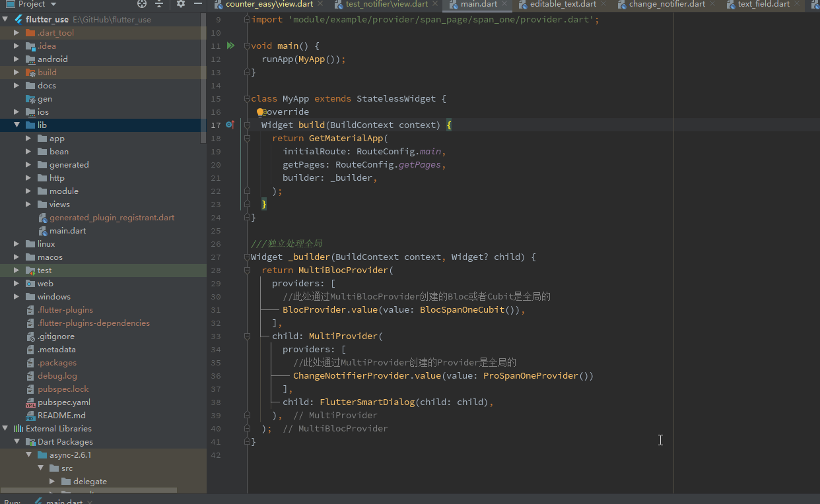This screenshot has width=820, height=504.
Task: Click the yellow lightbulb intention icon
Action: click(260, 112)
